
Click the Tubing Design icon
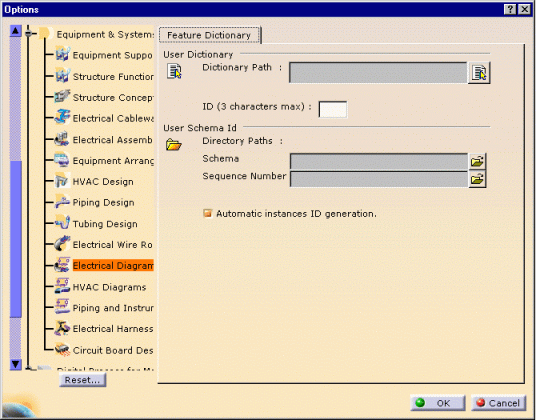click(x=63, y=223)
